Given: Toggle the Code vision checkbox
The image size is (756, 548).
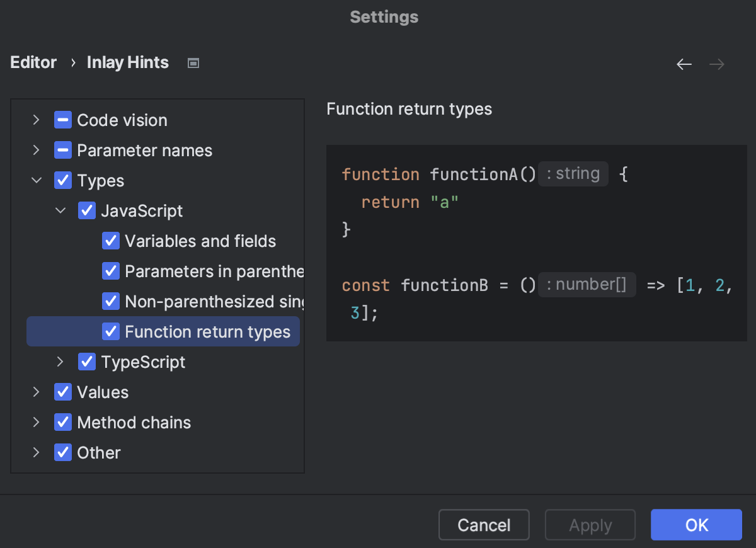Looking at the screenshot, I should 63,120.
